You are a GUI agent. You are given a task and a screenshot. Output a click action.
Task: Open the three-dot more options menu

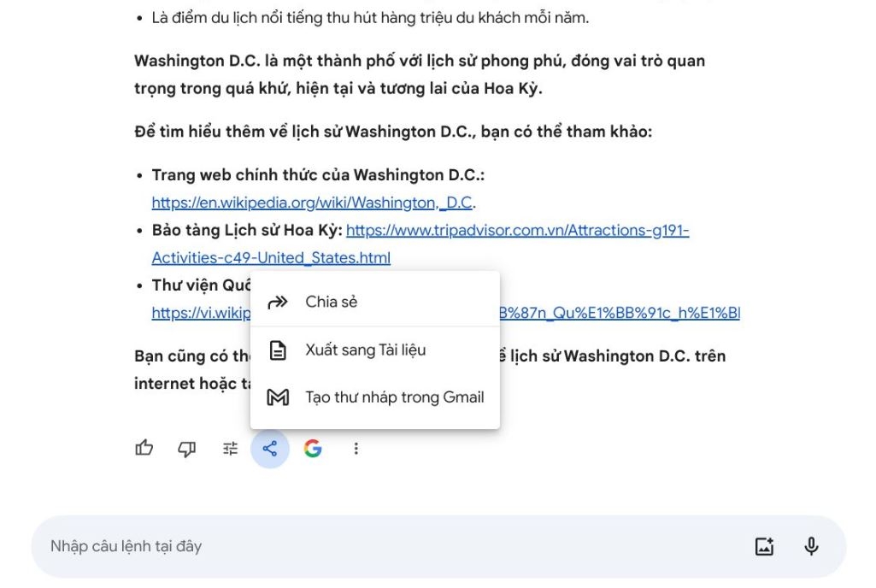coord(356,448)
